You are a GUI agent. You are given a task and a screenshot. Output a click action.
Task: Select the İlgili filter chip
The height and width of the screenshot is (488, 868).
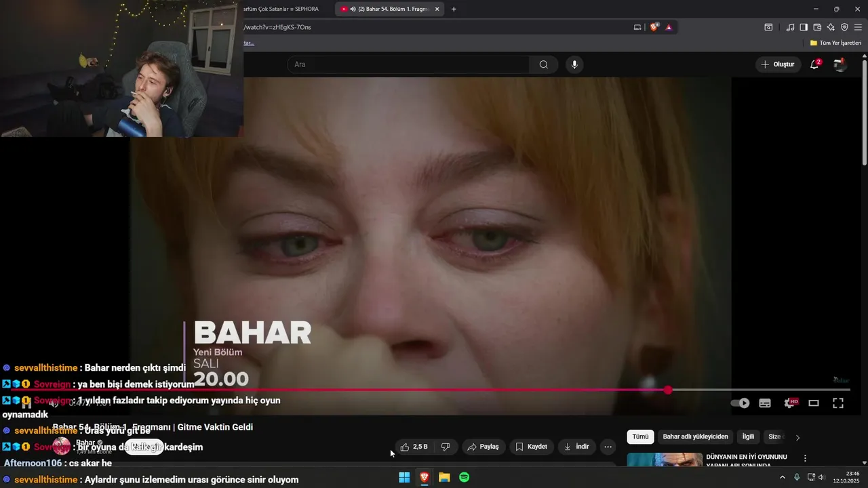(748, 436)
